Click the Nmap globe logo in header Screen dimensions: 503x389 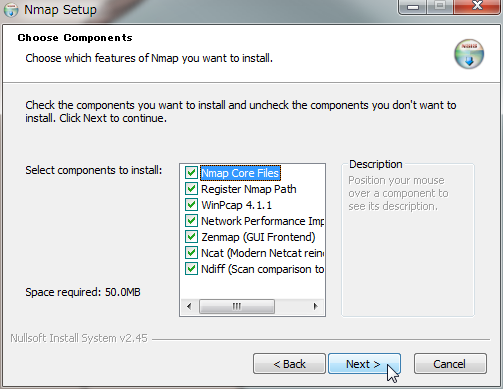[469, 54]
